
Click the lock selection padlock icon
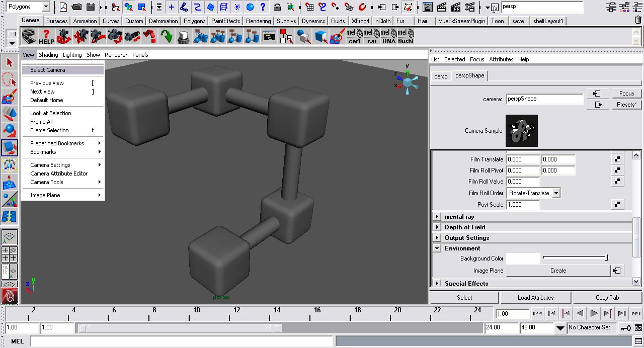tap(277, 7)
